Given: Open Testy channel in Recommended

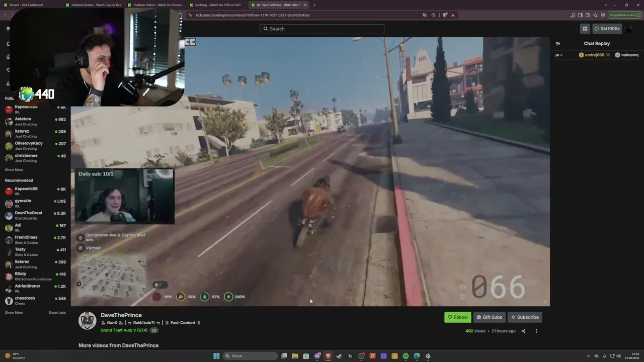Looking at the screenshot, I should 35,252.
